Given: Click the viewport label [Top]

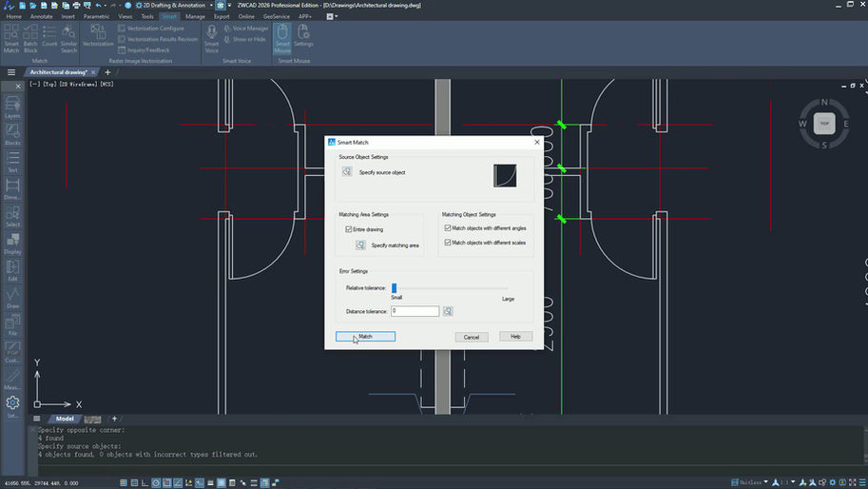Looking at the screenshot, I should 49,84.
